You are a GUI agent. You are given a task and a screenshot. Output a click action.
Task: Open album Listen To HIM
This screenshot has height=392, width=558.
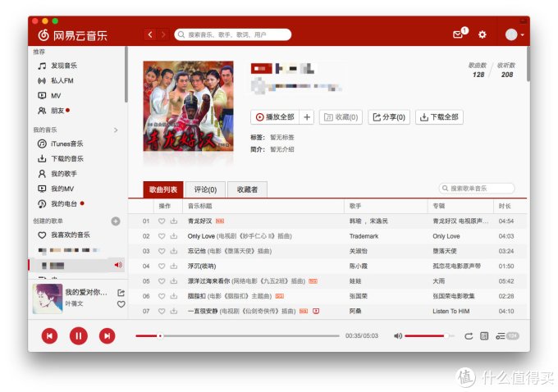point(451,311)
